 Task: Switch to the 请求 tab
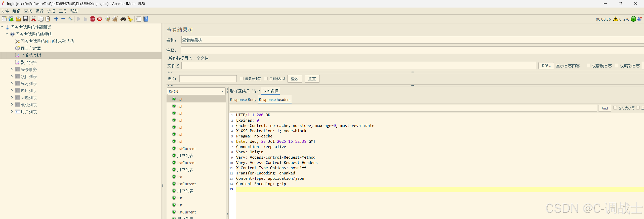(256, 91)
